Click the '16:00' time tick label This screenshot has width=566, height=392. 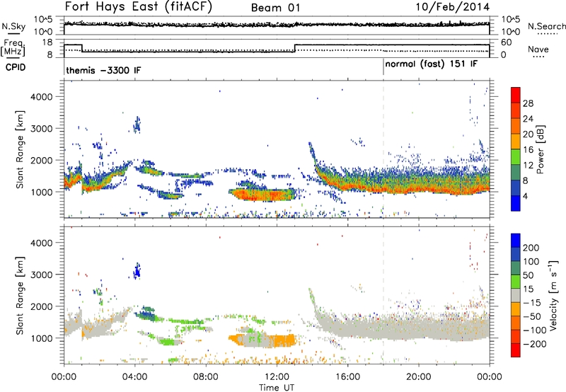pos(347,376)
